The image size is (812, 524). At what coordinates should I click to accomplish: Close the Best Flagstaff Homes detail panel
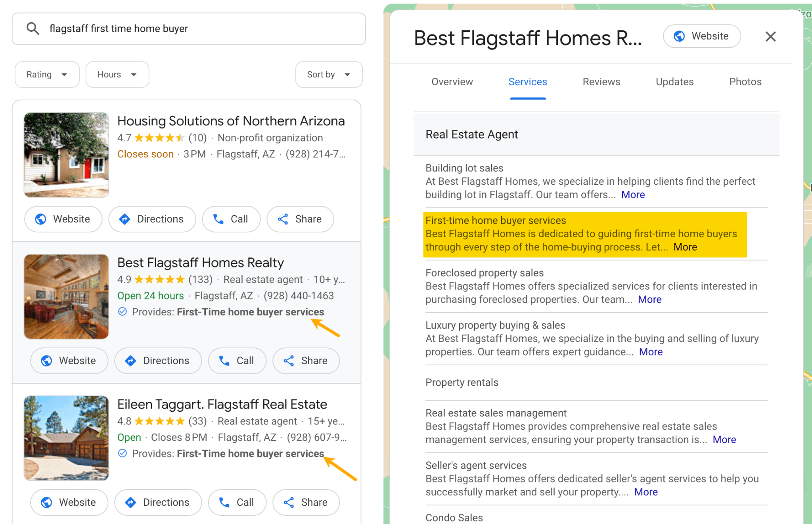point(770,36)
